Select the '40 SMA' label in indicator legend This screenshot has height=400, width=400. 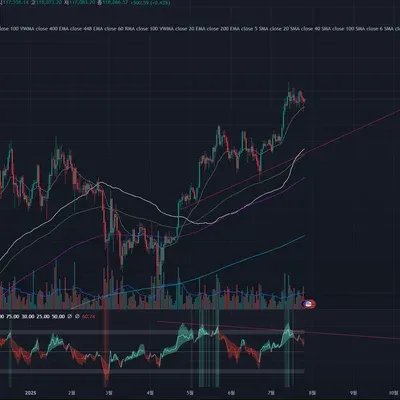pyautogui.click(x=323, y=29)
